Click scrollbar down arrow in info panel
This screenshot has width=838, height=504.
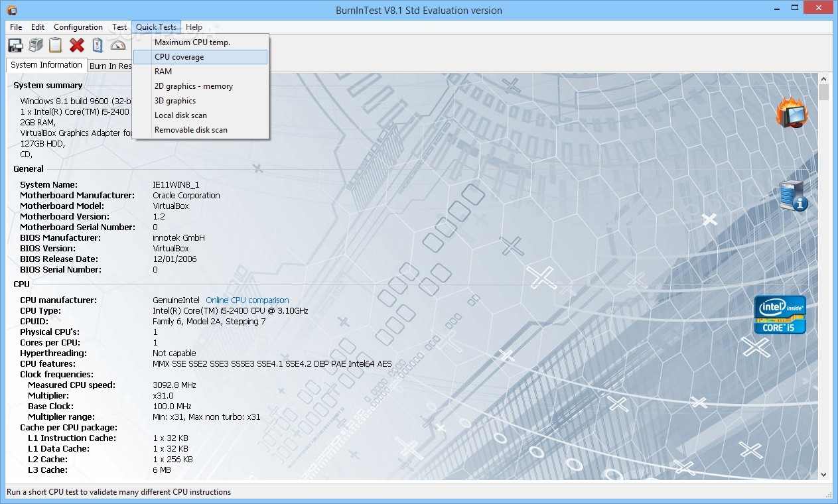click(823, 475)
